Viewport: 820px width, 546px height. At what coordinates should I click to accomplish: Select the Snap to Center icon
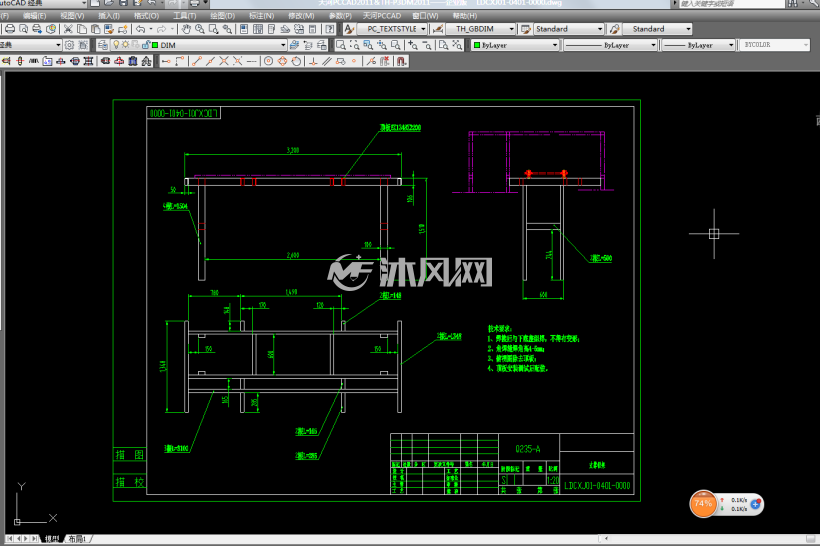point(268,61)
